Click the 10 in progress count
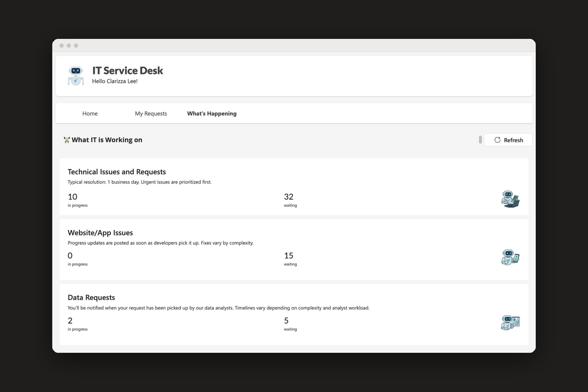The width and height of the screenshot is (588, 392). coord(73,197)
